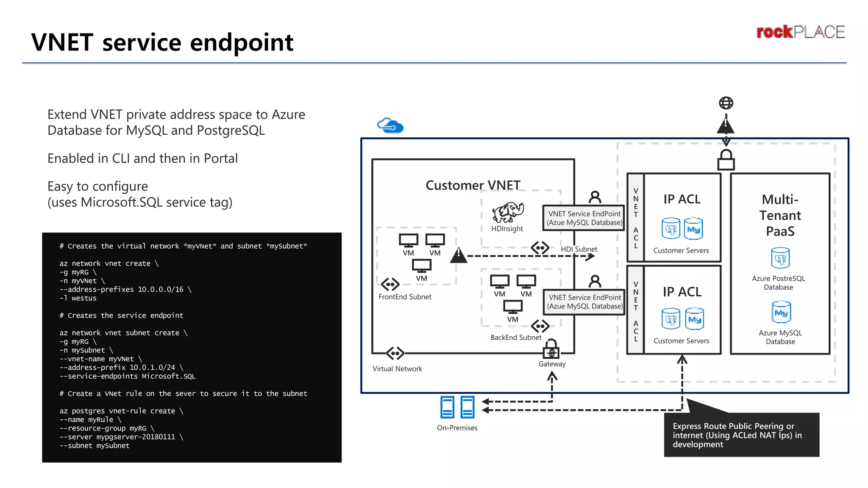The image size is (868, 488).
Task: Click the On-Premises server icons
Action: [x=457, y=407]
